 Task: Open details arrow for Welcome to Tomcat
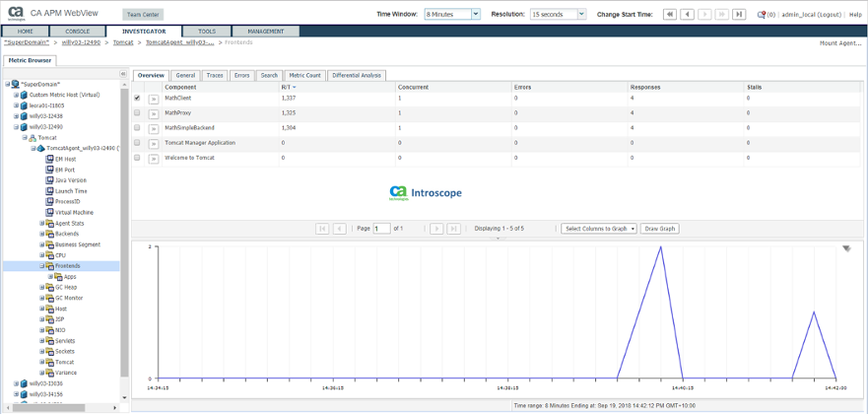coord(154,159)
